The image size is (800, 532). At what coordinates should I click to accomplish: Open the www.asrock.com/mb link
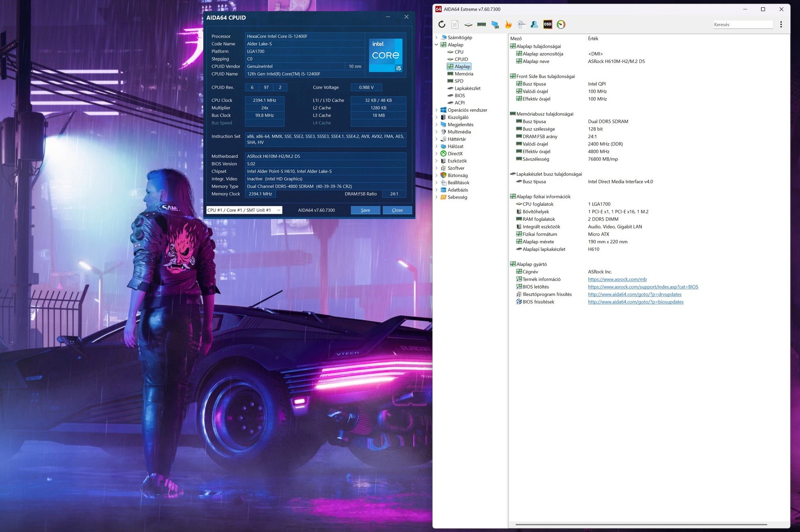pyautogui.click(x=617, y=279)
